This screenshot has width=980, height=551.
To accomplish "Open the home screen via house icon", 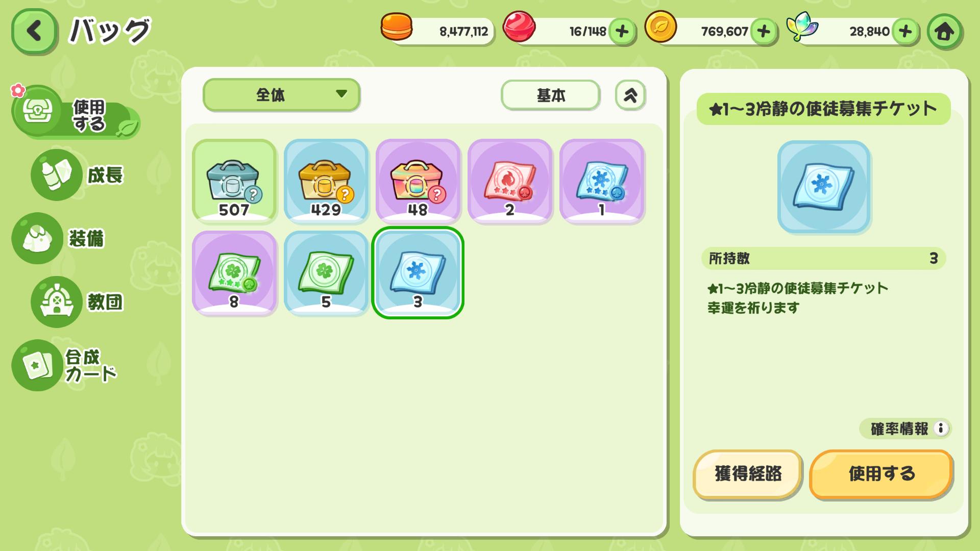I will pyautogui.click(x=944, y=32).
